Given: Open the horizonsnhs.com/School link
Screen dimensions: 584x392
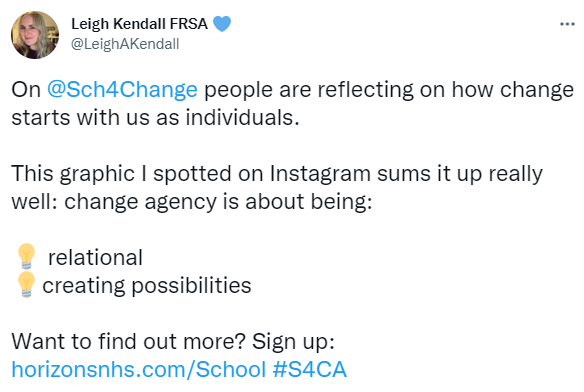Looking at the screenshot, I should (139, 370).
